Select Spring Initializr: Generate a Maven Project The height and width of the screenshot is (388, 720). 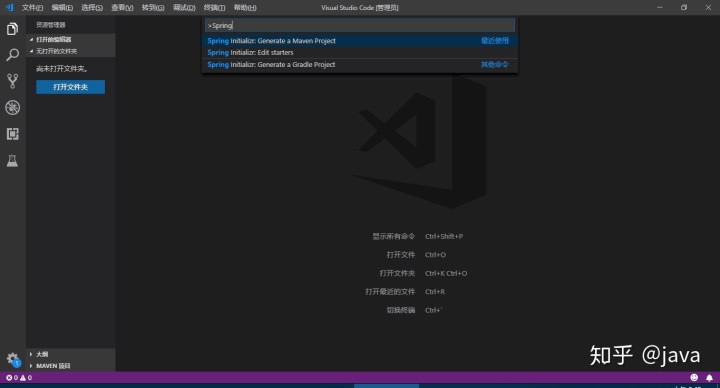(360, 40)
